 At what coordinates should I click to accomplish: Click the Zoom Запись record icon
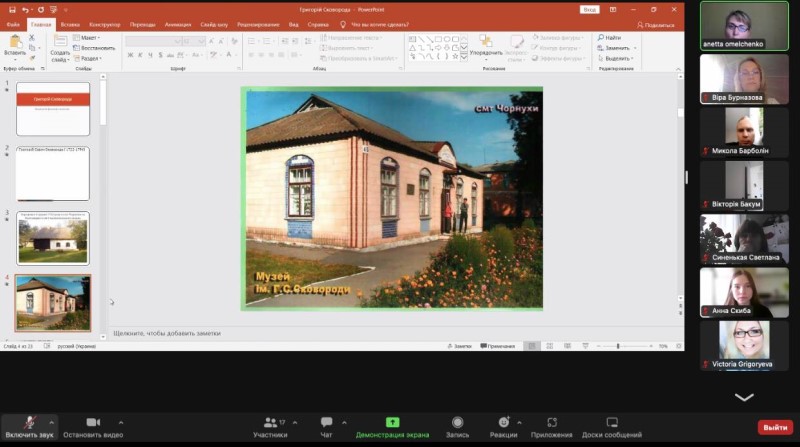click(x=458, y=422)
